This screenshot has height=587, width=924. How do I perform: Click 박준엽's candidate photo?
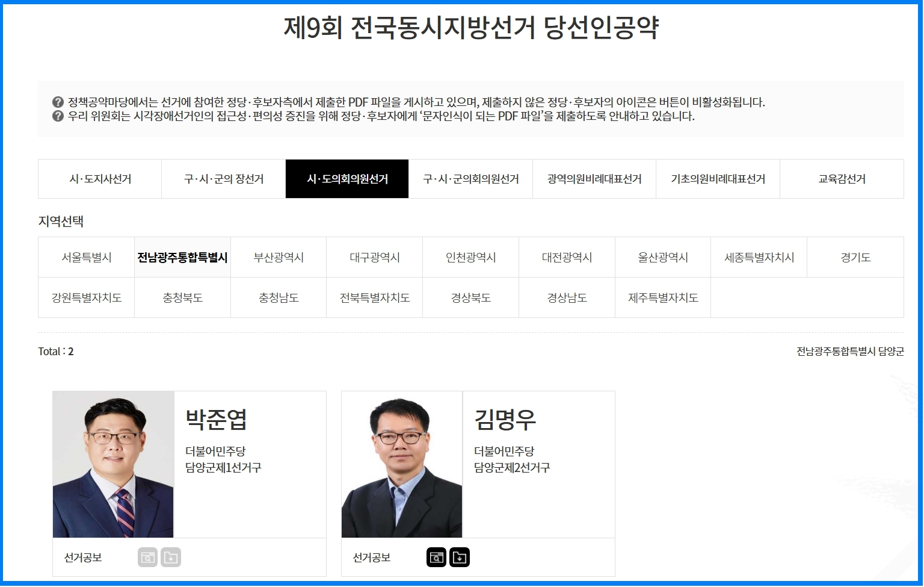(113, 465)
